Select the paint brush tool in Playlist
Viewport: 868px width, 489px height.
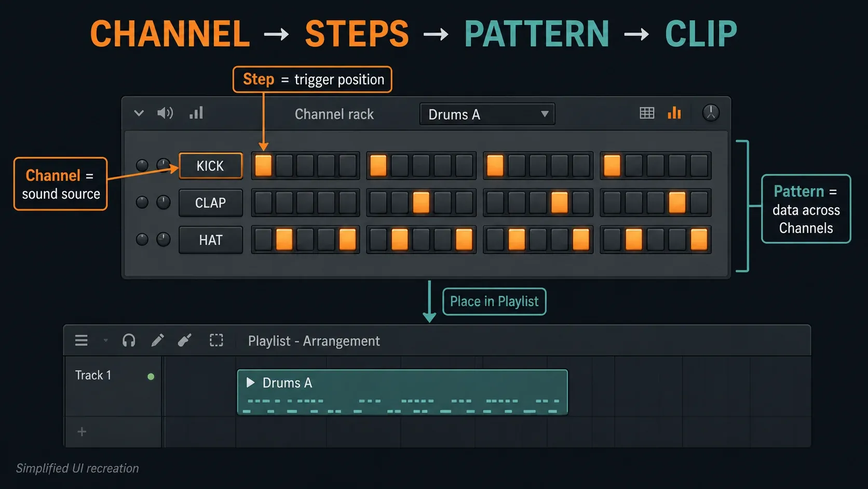coord(184,340)
